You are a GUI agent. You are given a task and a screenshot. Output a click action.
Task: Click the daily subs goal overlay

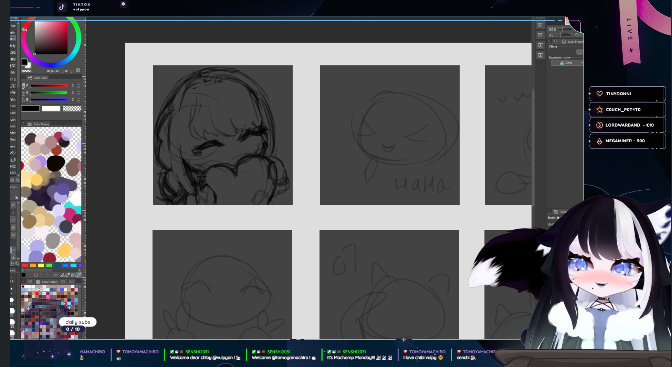click(78, 325)
